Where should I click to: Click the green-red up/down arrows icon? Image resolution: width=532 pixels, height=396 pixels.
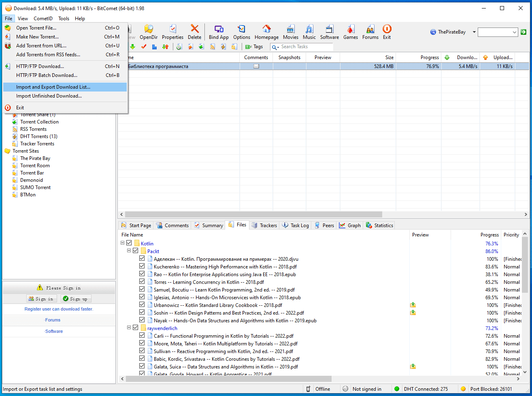(165, 47)
